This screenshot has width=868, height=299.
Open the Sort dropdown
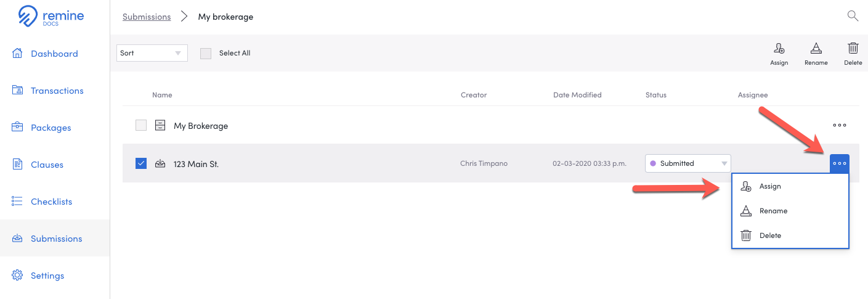[x=152, y=53]
